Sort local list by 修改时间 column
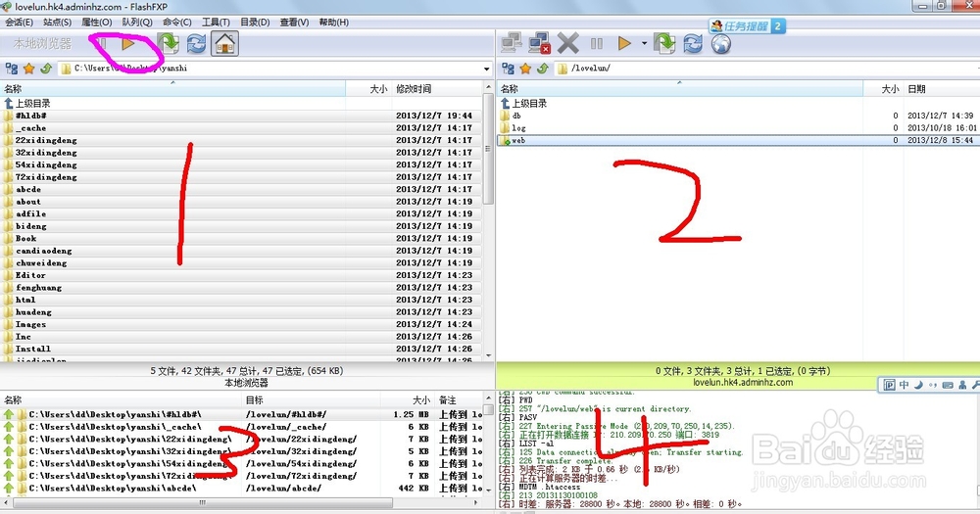980x514 pixels. pos(437,89)
